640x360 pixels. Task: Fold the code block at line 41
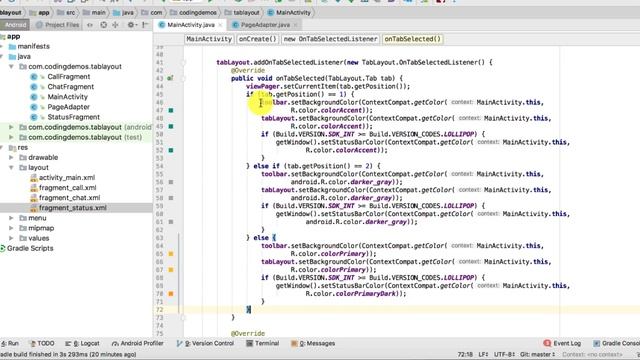(x=183, y=62)
